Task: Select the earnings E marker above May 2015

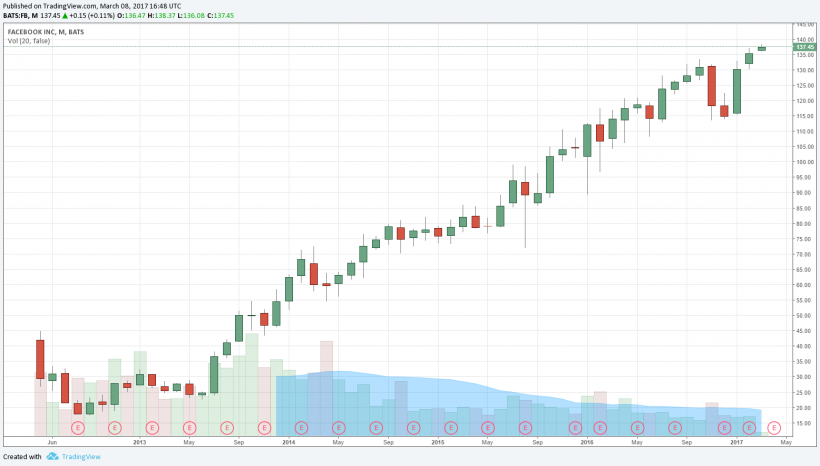Action: [x=487, y=428]
